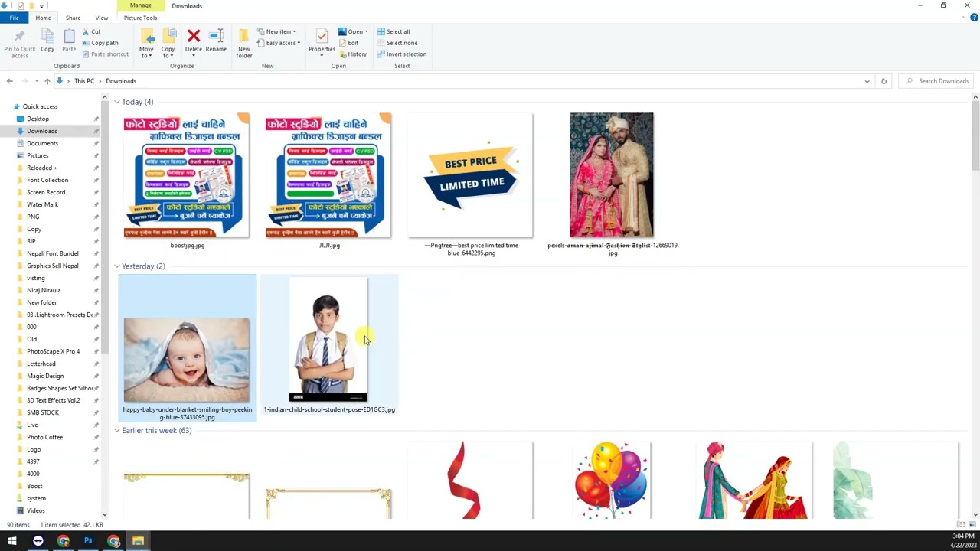Collapse Earlier this week (63) group
Viewport: 980px width, 551px height.
[117, 431]
